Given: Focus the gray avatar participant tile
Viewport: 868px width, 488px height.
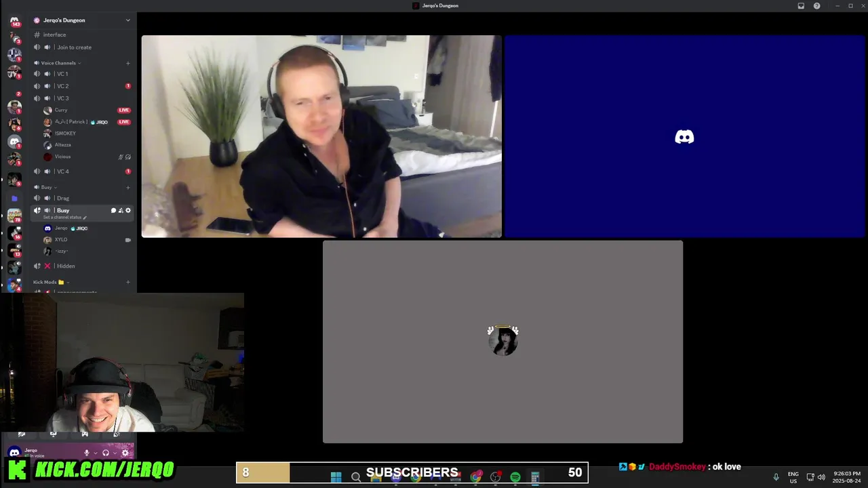Looking at the screenshot, I should [502, 342].
